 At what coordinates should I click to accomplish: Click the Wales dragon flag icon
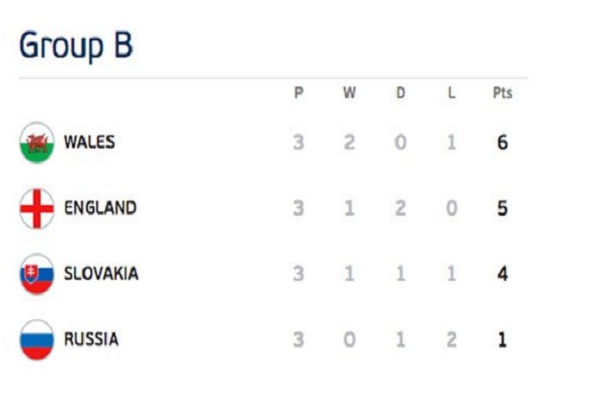click(37, 143)
